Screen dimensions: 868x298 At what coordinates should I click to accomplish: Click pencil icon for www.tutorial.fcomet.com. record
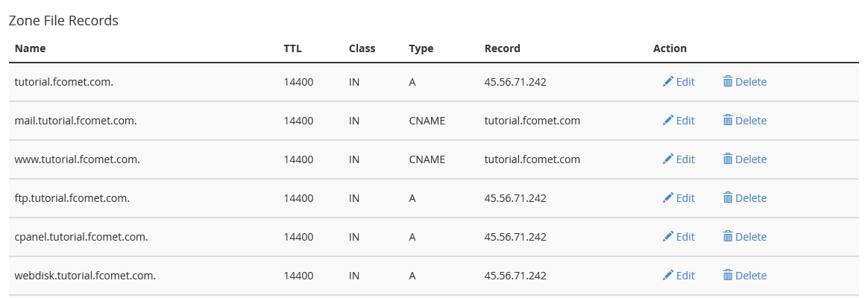tap(668, 159)
